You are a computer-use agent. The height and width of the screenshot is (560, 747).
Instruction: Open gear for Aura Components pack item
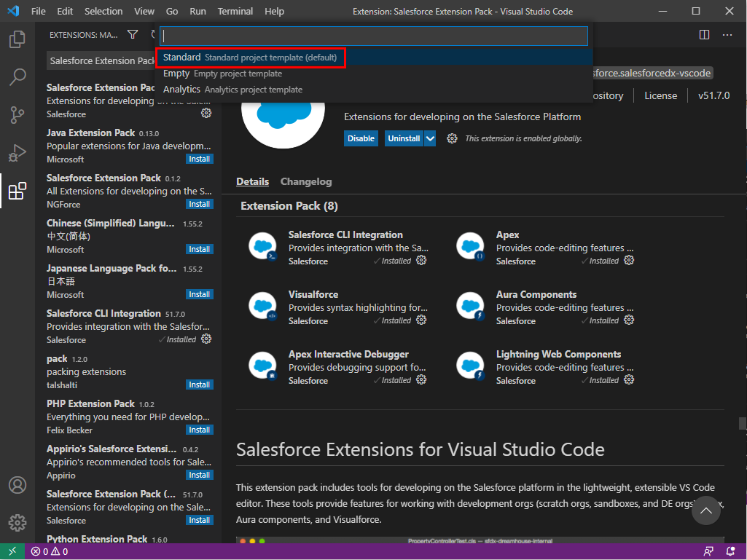629,320
